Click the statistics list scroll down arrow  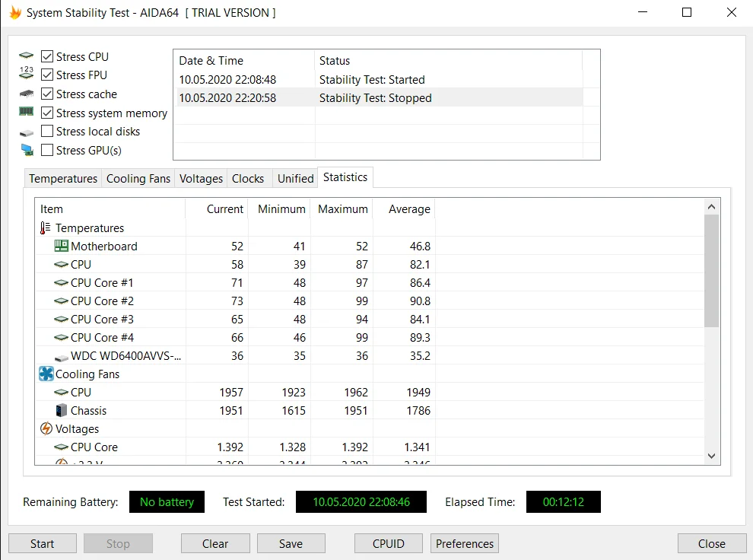(x=712, y=456)
